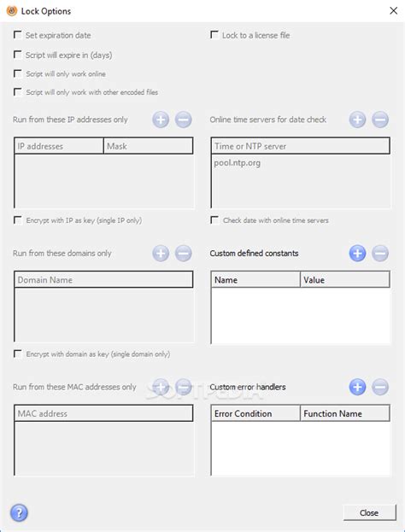Add an IP address with plus icon

click(x=161, y=120)
